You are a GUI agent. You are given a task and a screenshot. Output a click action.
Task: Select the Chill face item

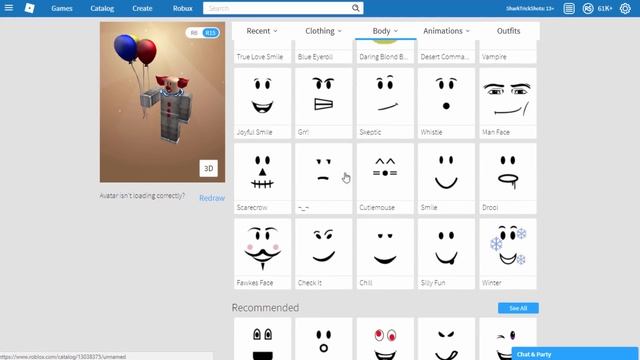pyautogui.click(x=385, y=254)
